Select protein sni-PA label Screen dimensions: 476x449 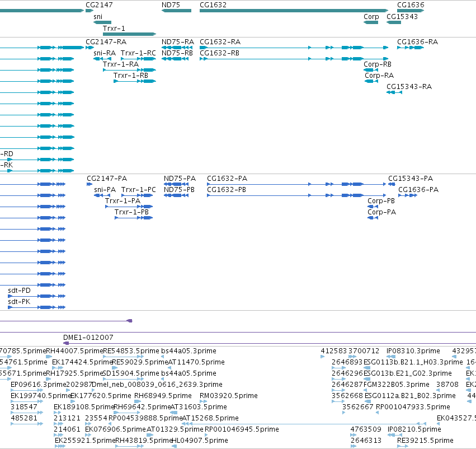click(105, 190)
